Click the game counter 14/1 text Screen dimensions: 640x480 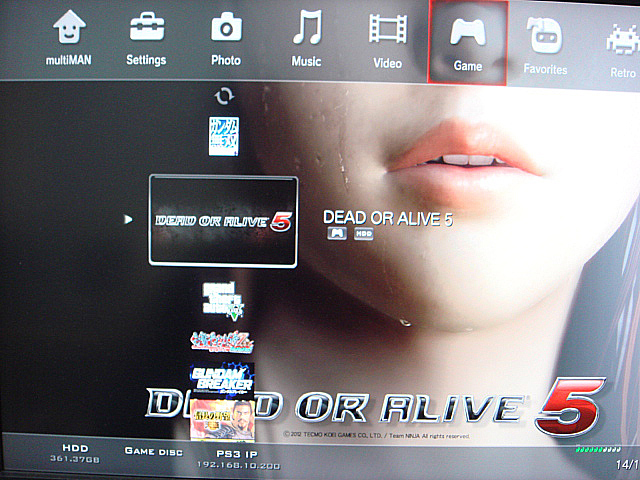click(627, 464)
